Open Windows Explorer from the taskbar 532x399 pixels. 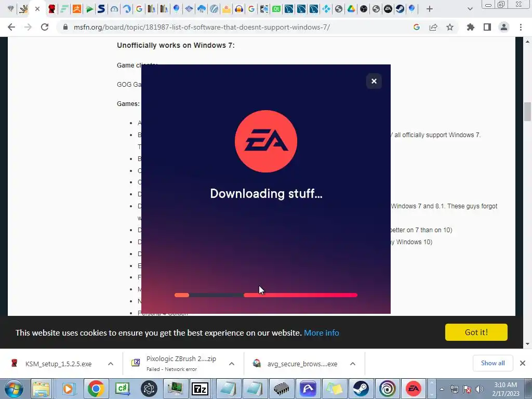tap(42, 389)
